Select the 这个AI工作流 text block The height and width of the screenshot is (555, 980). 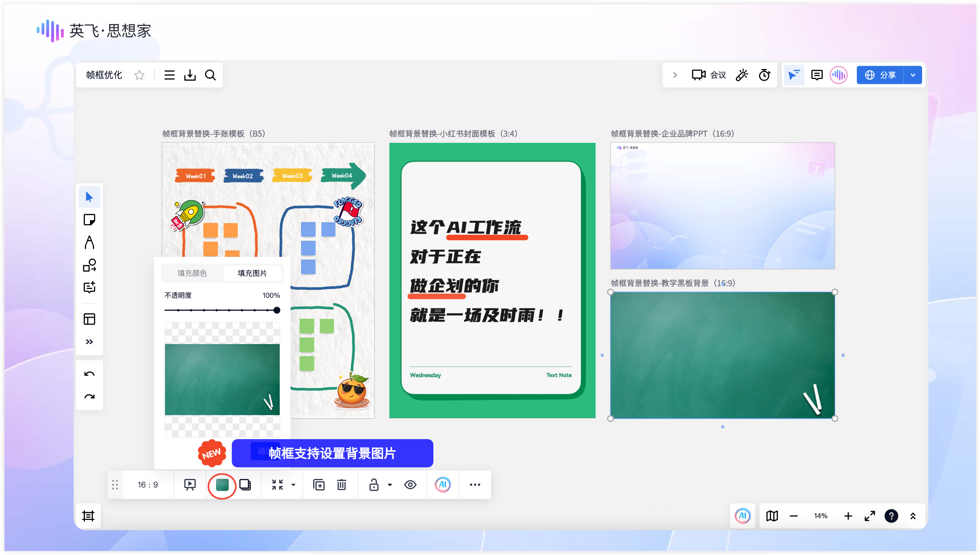click(465, 228)
